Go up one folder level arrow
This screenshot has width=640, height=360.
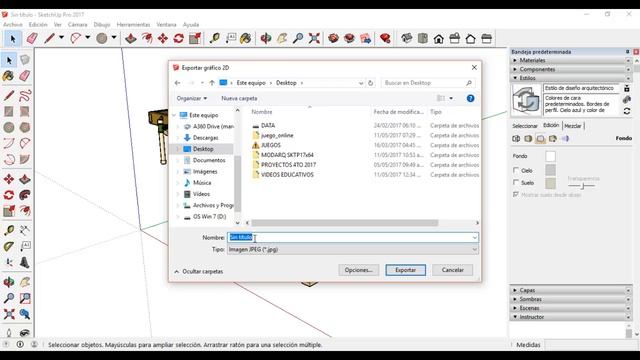pos(212,83)
